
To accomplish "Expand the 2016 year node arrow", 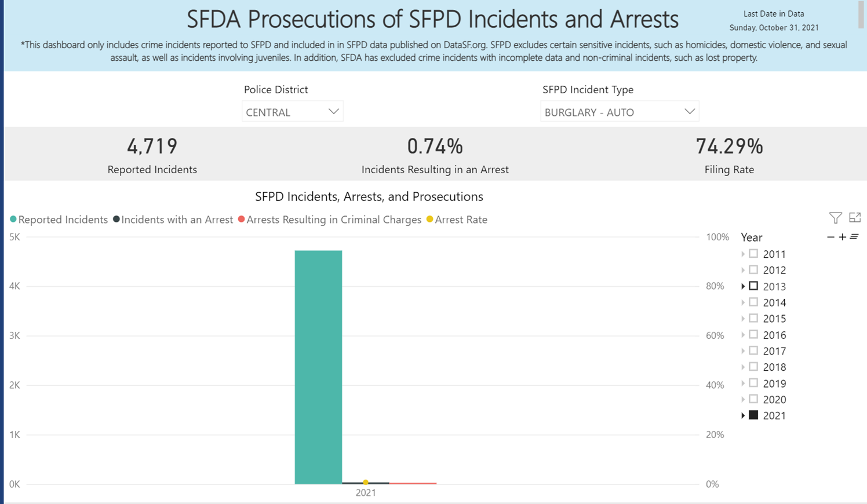I will click(743, 335).
